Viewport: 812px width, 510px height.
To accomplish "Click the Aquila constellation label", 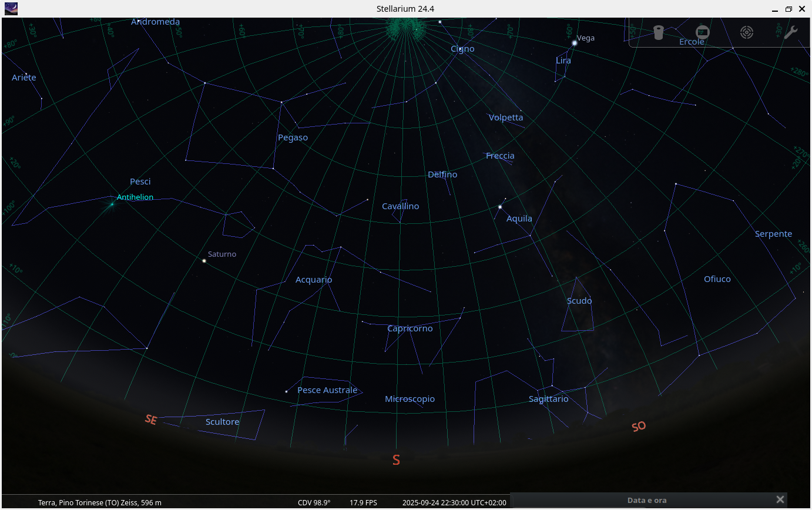I will pos(519,218).
